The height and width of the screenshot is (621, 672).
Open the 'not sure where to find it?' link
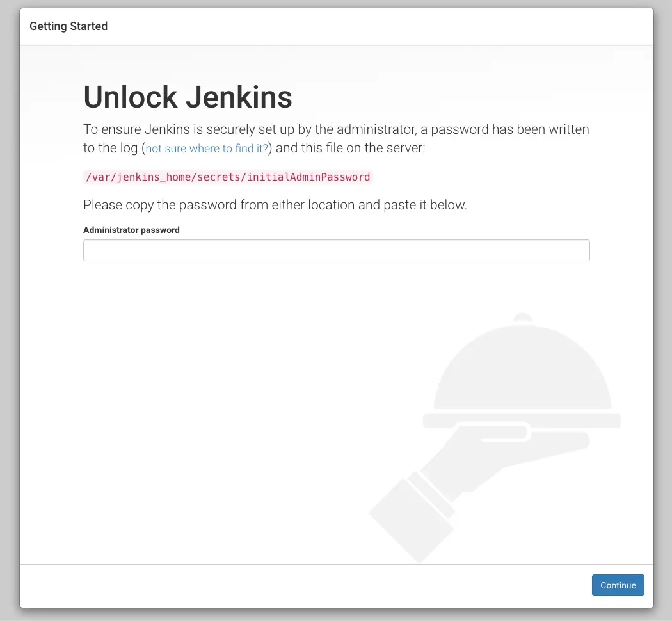207,149
